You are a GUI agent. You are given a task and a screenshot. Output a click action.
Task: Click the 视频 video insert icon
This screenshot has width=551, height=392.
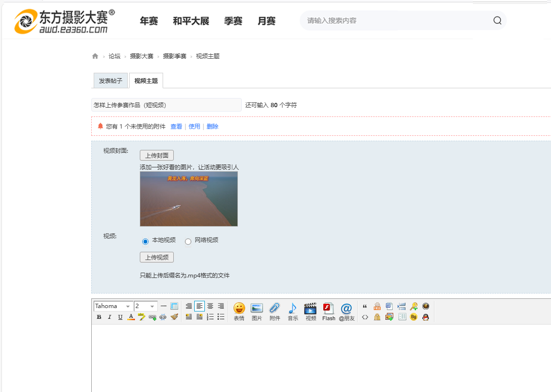(x=311, y=311)
